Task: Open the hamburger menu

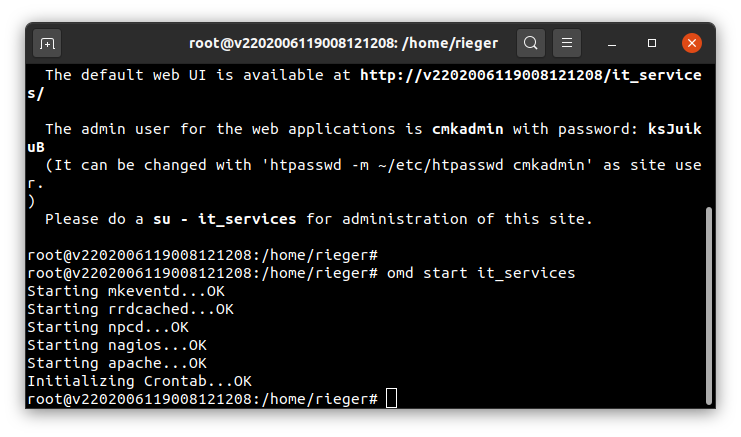Action: (x=567, y=43)
